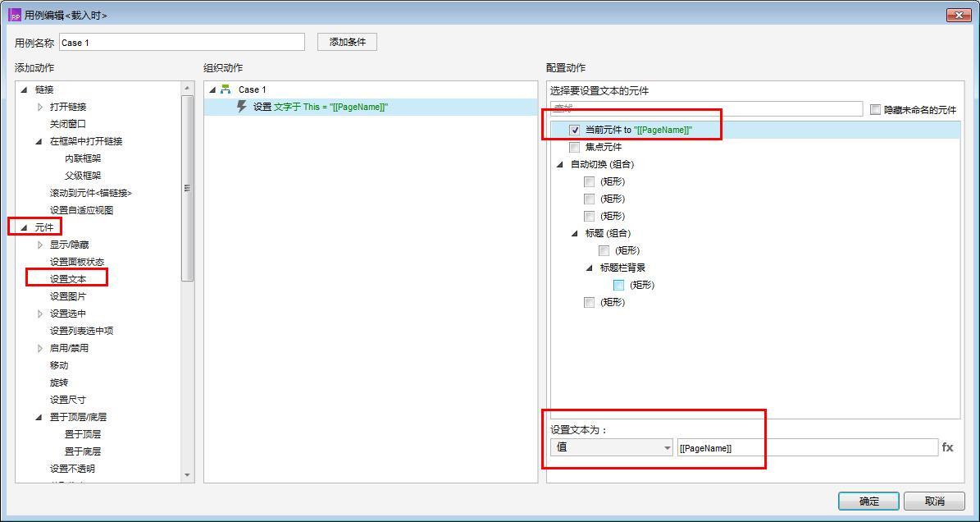This screenshot has height=522, width=980.
Task: Collapse 标题 (组合) group
Action: pos(575,233)
